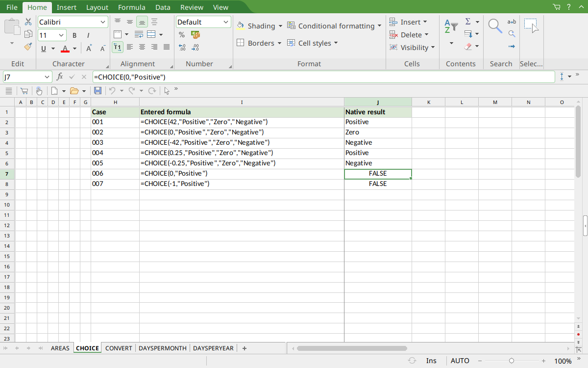
Task: Decrease font size with the A- icon
Action: pyautogui.click(x=103, y=48)
